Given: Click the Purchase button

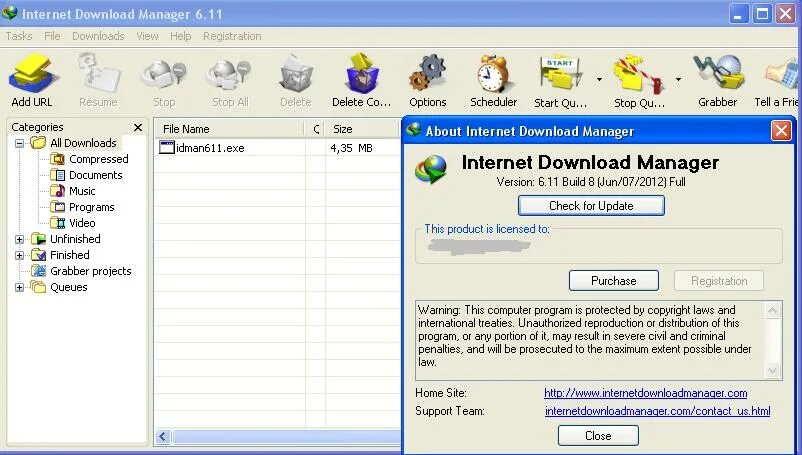Looking at the screenshot, I should (x=614, y=281).
